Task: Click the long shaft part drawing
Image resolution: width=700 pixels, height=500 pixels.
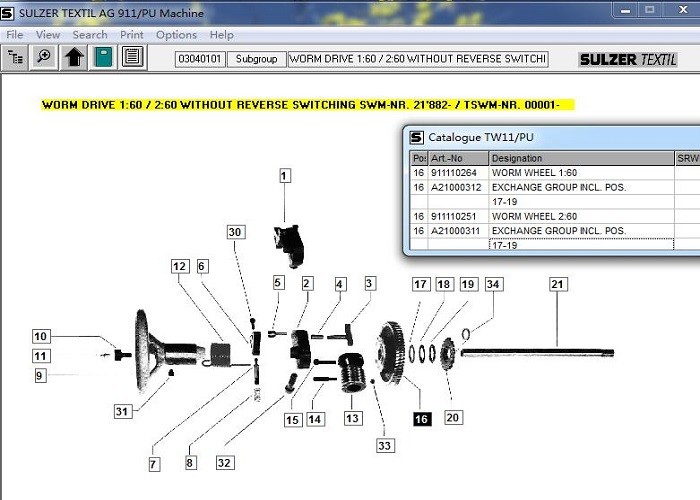Action: [x=538, y=353]
